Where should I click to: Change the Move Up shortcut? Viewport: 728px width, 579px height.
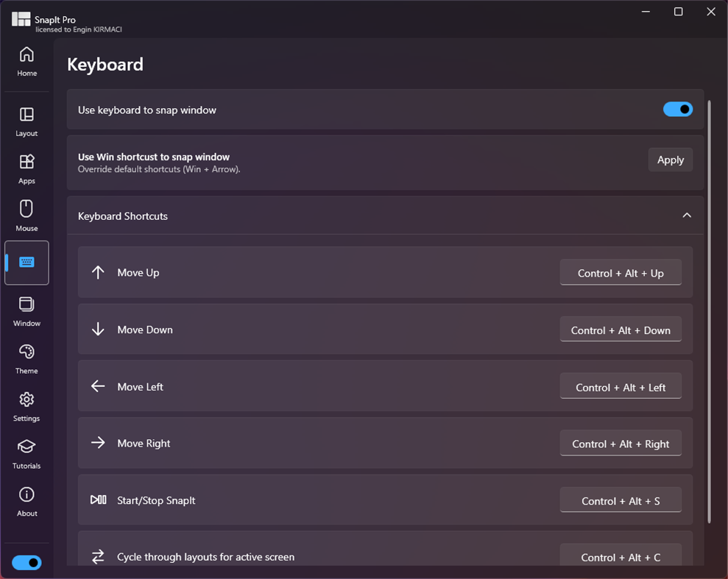(621, 273)
